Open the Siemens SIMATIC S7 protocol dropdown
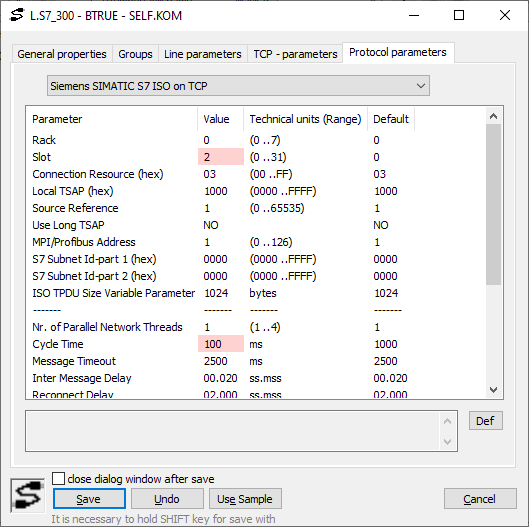Viewport: 529px width, 527px height. (238, 86)
